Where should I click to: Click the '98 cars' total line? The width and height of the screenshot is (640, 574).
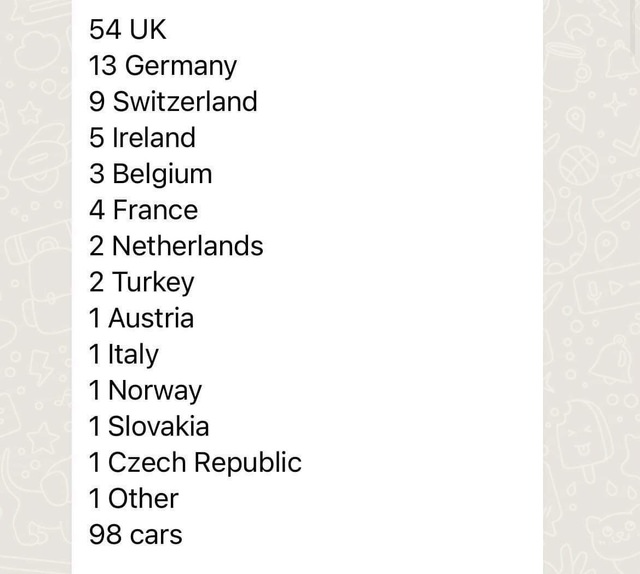pyautogui.click(x=136, y=534)
